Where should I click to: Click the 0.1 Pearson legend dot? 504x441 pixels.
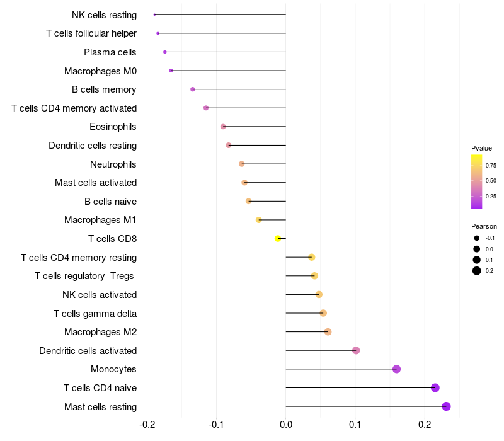point(477,260)
